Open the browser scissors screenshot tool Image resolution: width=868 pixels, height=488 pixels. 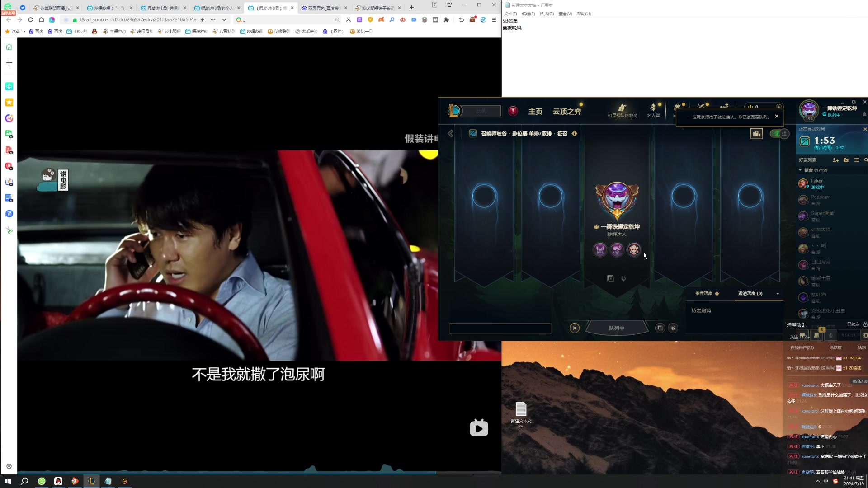[348, 20]
